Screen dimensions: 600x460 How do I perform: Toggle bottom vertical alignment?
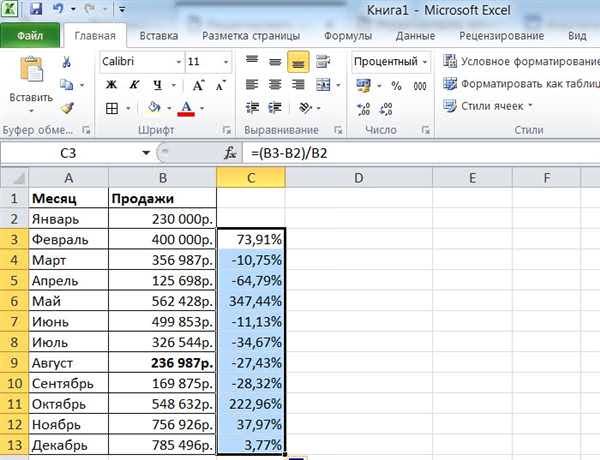point(298,62)
